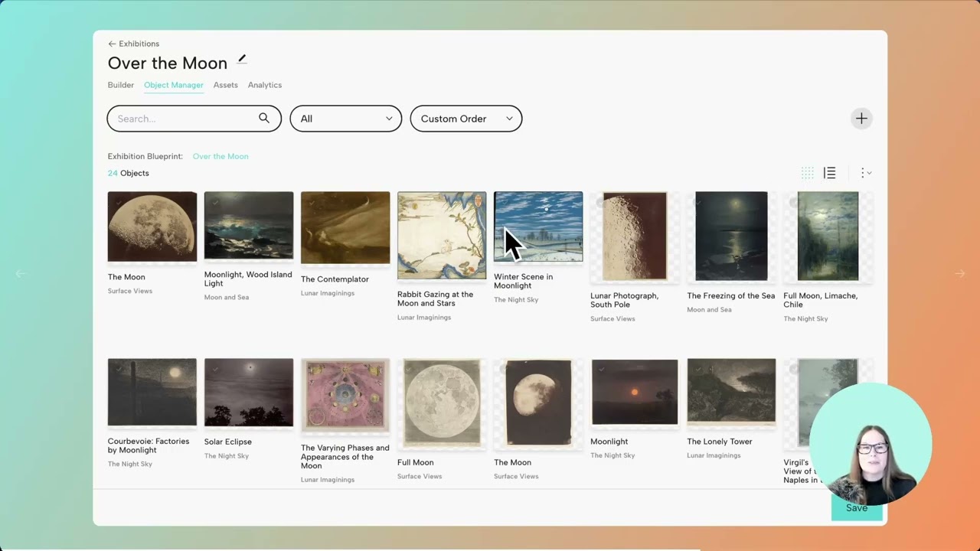Open the Courbevoie: Factories by Moonlight thumbnail

[152, 392]
